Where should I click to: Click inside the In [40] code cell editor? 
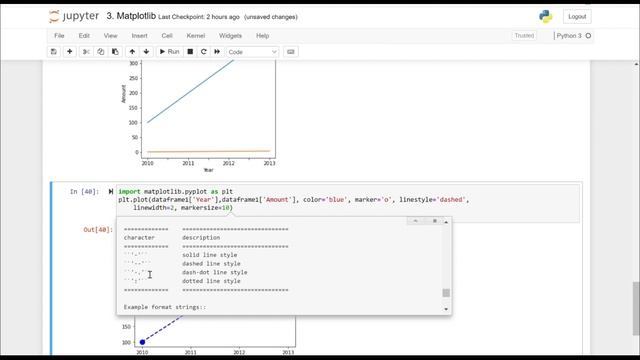click(x=348, y=203)
